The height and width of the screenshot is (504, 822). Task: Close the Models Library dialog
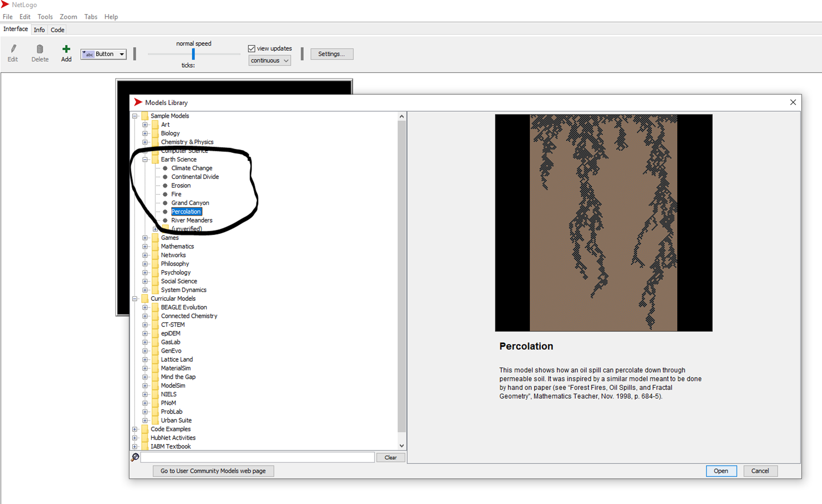pyautogui.click(x=793, y=103)
